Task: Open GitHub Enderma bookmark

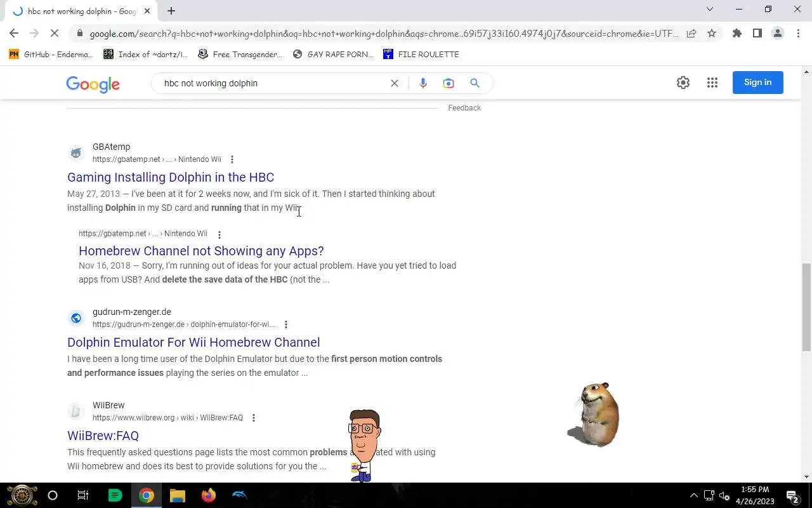Action: [51, 54]
